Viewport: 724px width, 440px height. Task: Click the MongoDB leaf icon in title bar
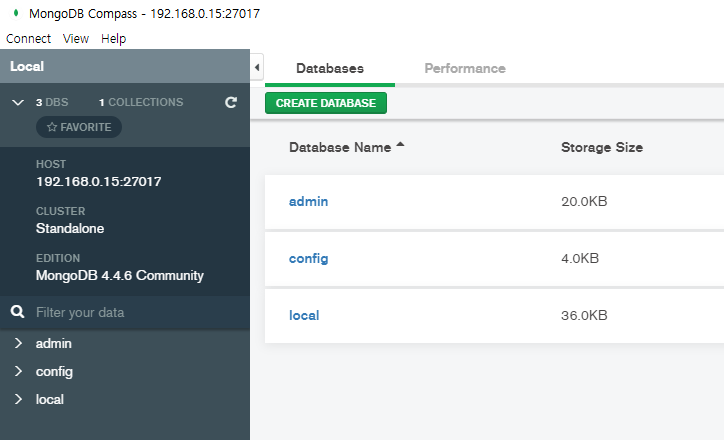(x=16, y=13)
